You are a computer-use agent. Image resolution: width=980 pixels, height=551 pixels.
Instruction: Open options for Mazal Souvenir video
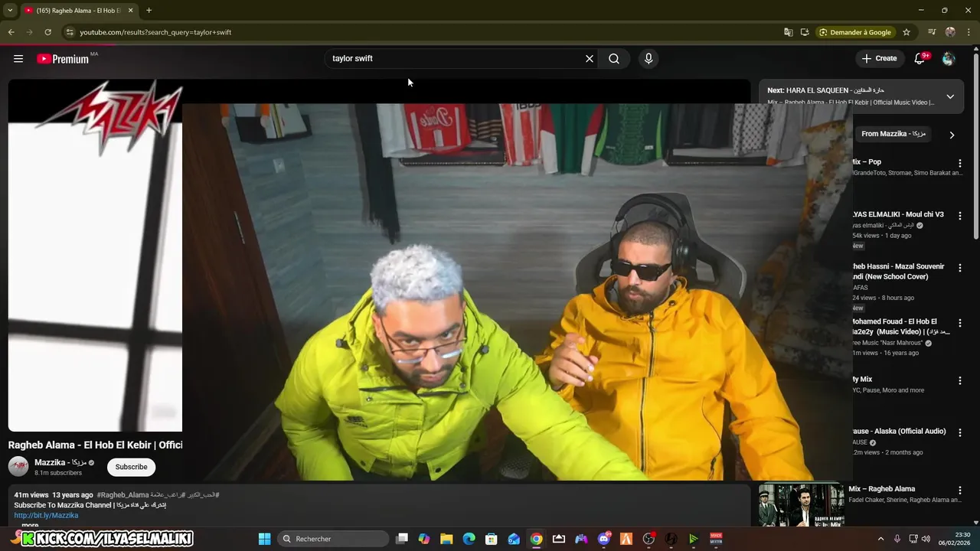coord(960,268)
